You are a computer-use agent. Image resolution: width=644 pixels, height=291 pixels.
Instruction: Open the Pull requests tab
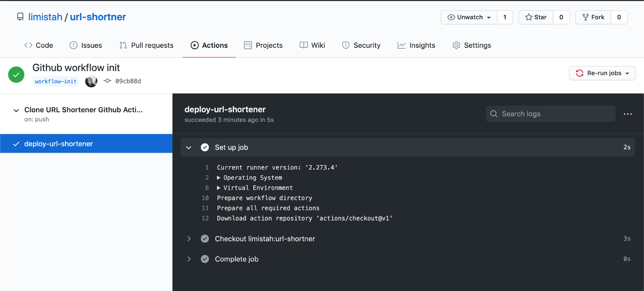coord(146,45)
